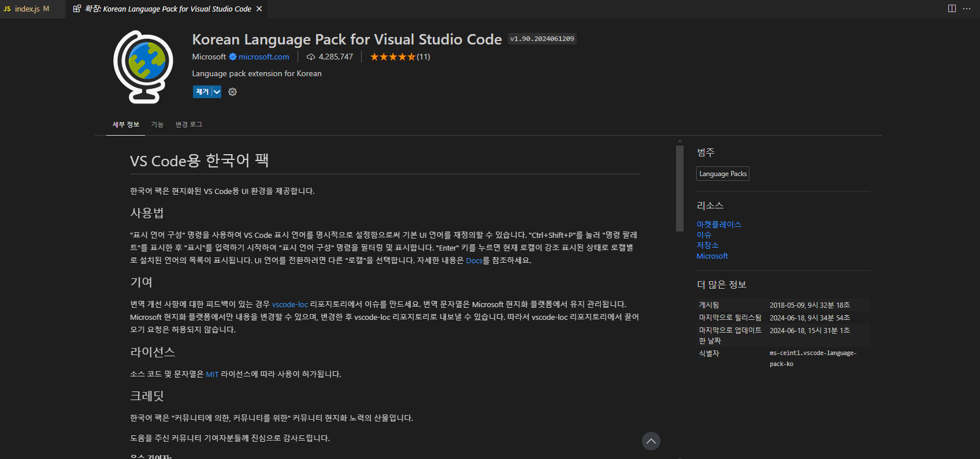
Task: Open the more actions ellipsis menu
Action: [967, 9]
